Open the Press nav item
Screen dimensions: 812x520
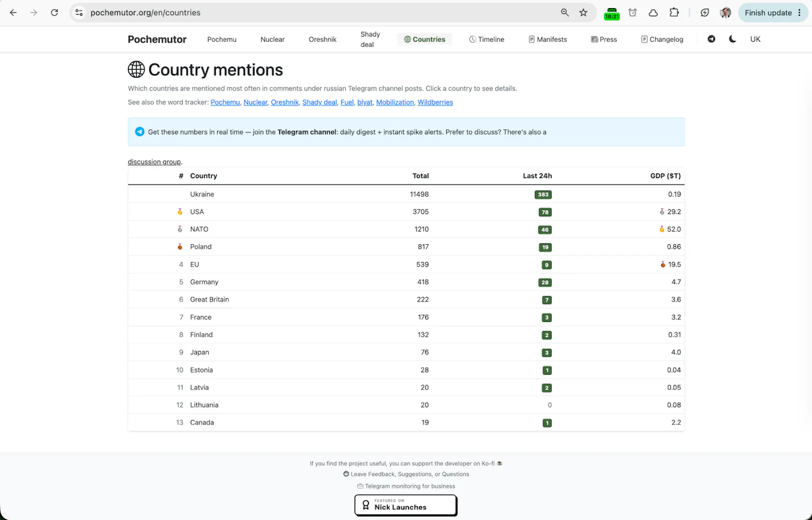tap(604, 39)
